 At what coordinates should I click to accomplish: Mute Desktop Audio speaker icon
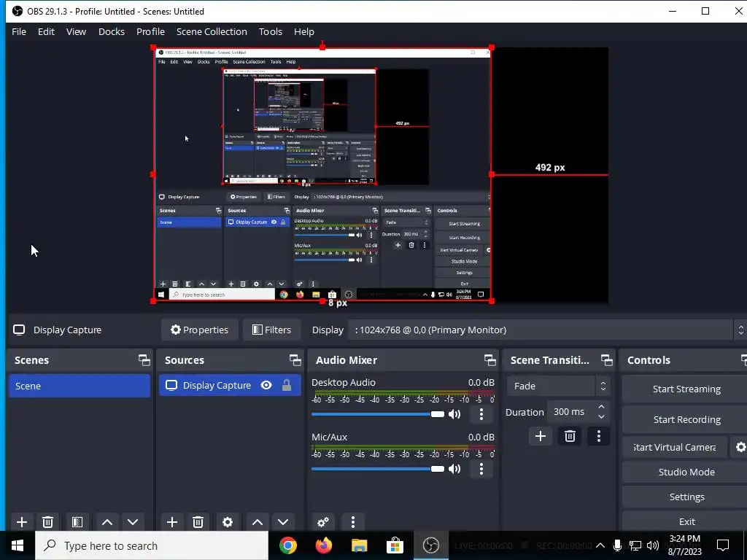click(454, 414)
